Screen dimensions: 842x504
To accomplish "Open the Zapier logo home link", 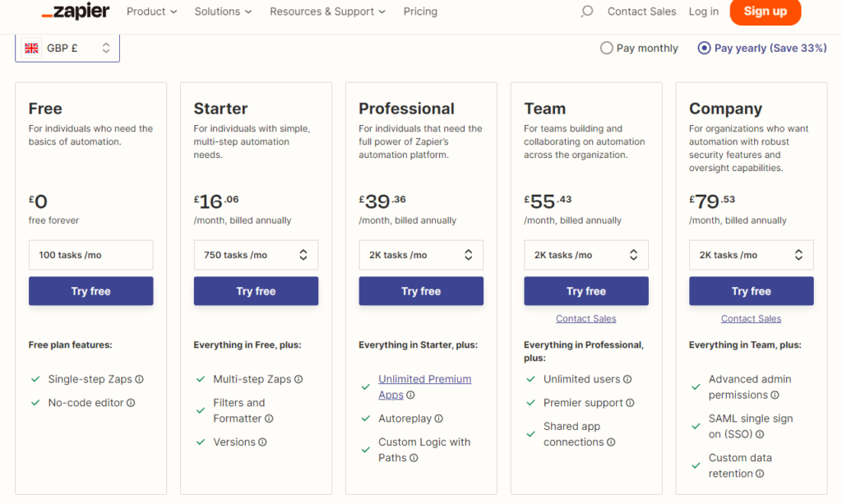I will [76, 12].
